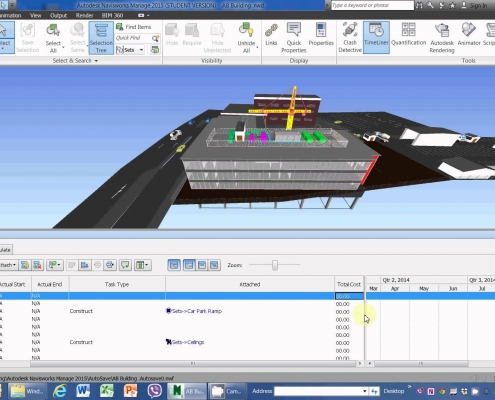Toggle Quick Properties display
The width and height of the screenshot is (495, 400).
click(293, 37)
